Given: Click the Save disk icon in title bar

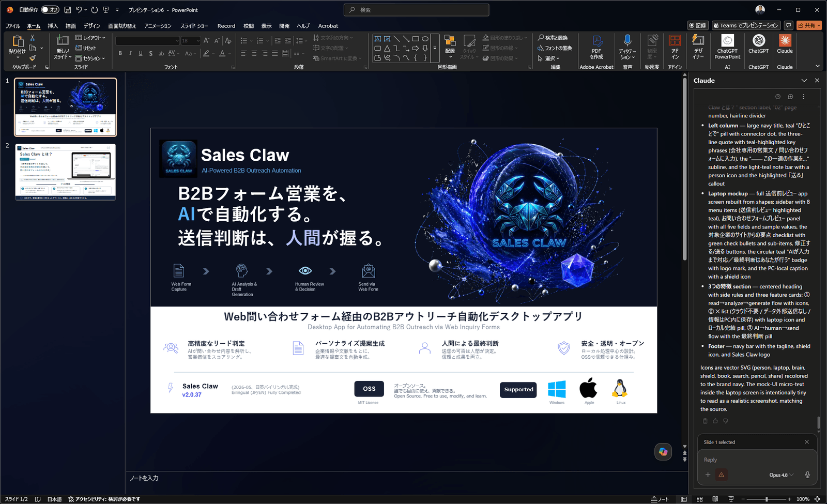Looking at the screenshot, I should click(68, 10).
